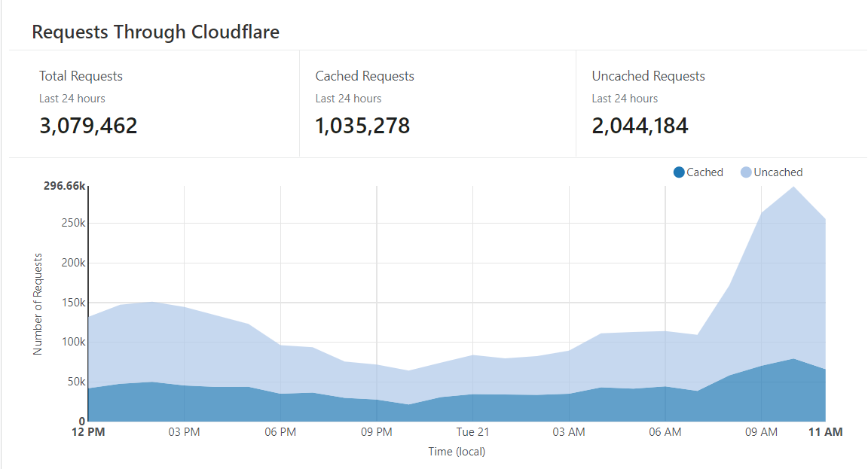Click the 100k y-axis label
The height and width of the screenshot is (469, 868).
tap(73, 342)
